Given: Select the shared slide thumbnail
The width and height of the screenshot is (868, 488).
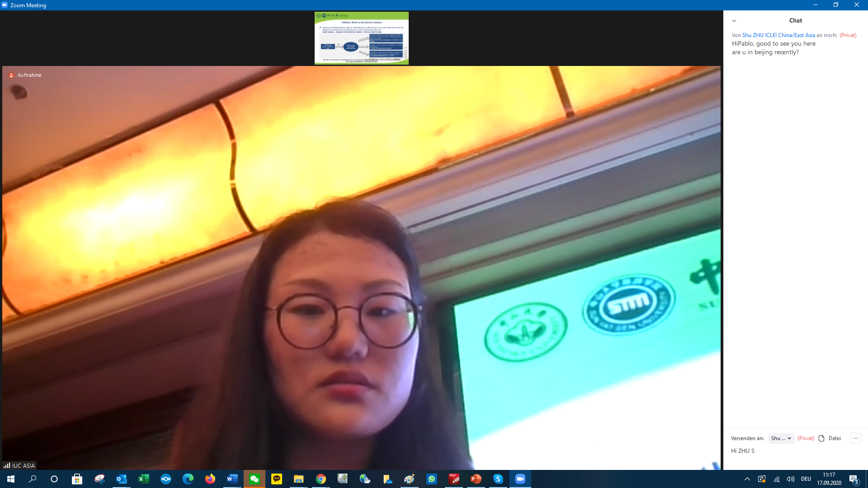Looking at the screenshot, I should pyautogui.click(x=361, y=38).
